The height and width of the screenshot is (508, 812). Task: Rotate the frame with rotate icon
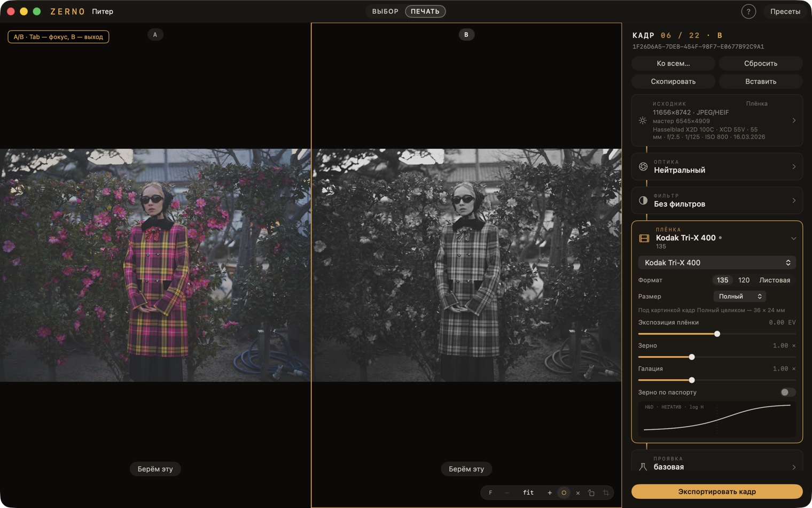(x=591, y=493)
